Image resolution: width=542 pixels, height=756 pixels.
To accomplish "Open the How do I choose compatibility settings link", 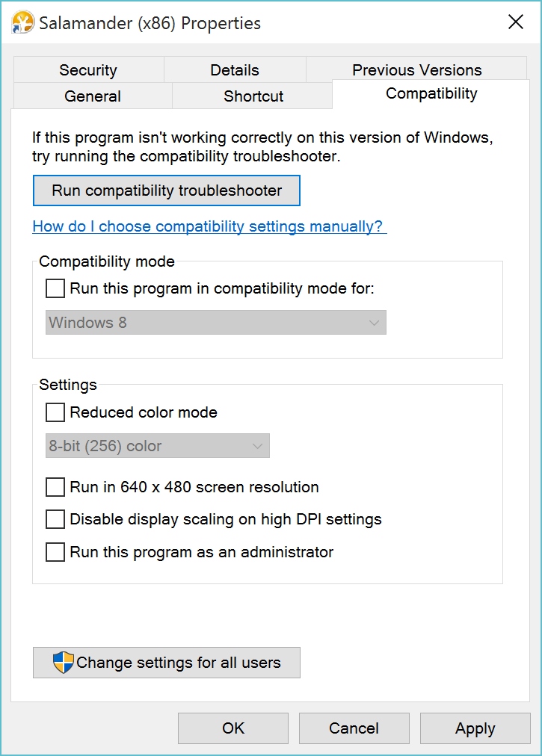I will click(x=209, y=226).
